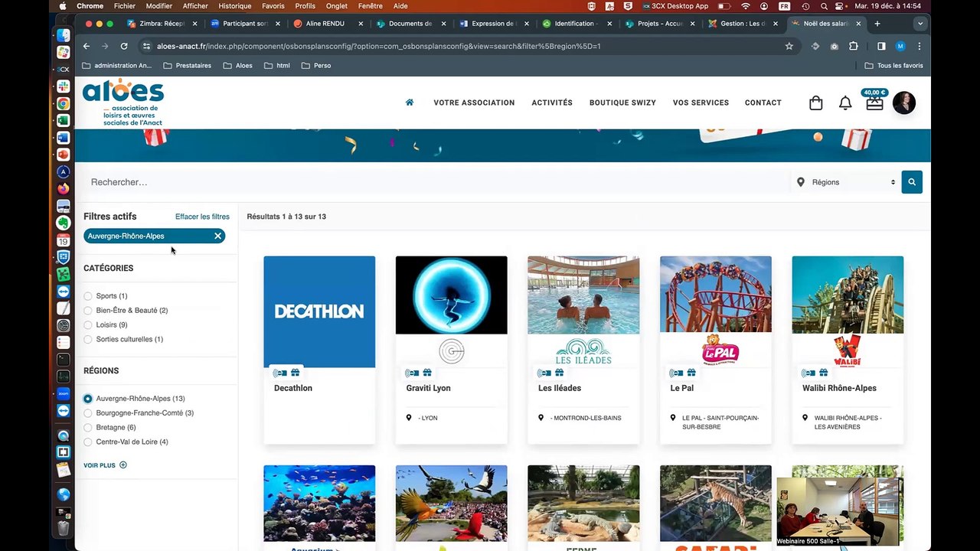980x551 pixels.
Task: Bookmark this page with the star
Action: click(789, 46)
